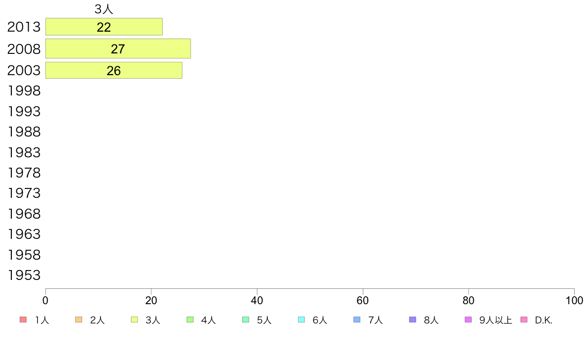Click the 3人 column header label
588x364 pixels.
(x=104, y=9)
